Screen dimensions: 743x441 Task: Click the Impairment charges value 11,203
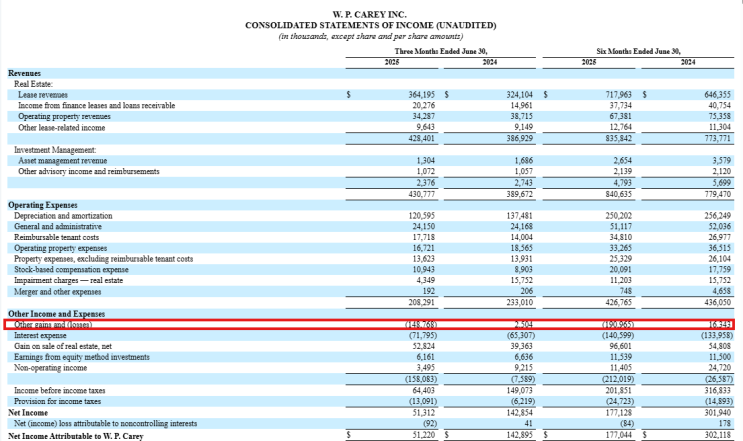pyautogui.click(x=620, y=281)
